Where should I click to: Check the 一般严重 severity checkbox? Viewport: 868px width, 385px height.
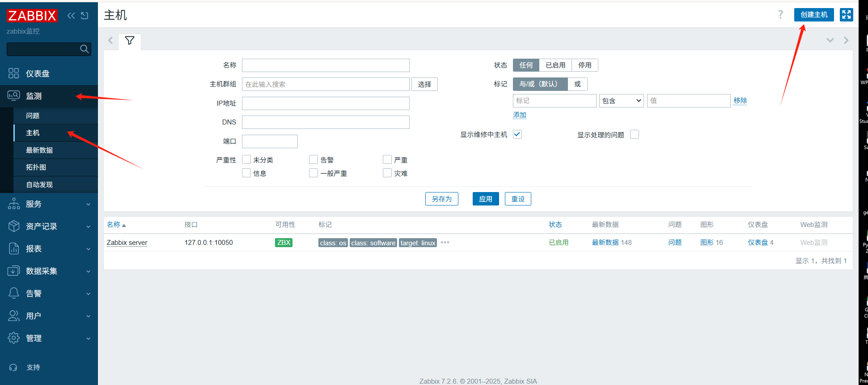[x=313, y=173]
